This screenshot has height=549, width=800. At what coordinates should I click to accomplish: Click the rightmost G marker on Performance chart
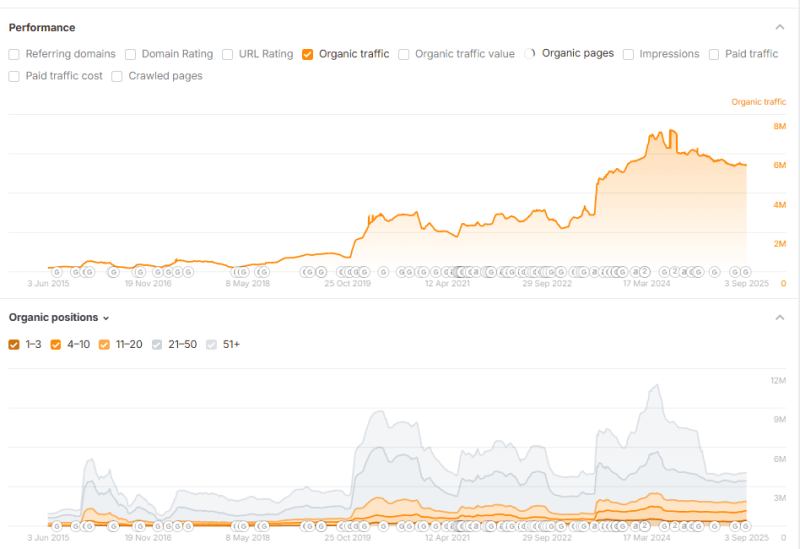(746, 271)
